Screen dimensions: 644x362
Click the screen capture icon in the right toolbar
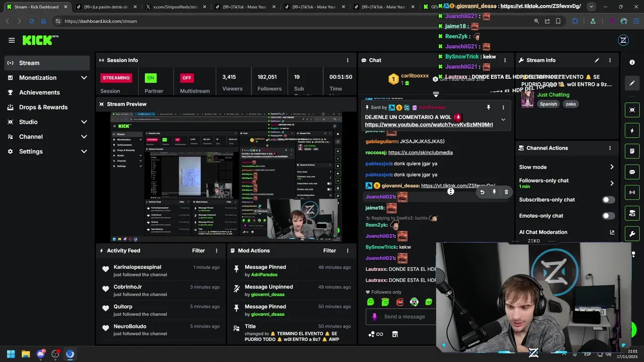[632, 110]
